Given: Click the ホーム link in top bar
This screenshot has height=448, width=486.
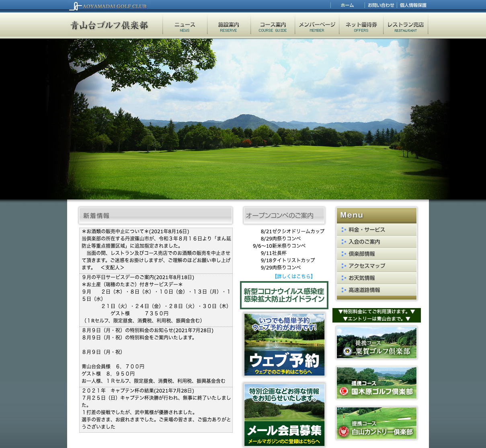Looking at the screenshot, I should [x=347, y=5].
